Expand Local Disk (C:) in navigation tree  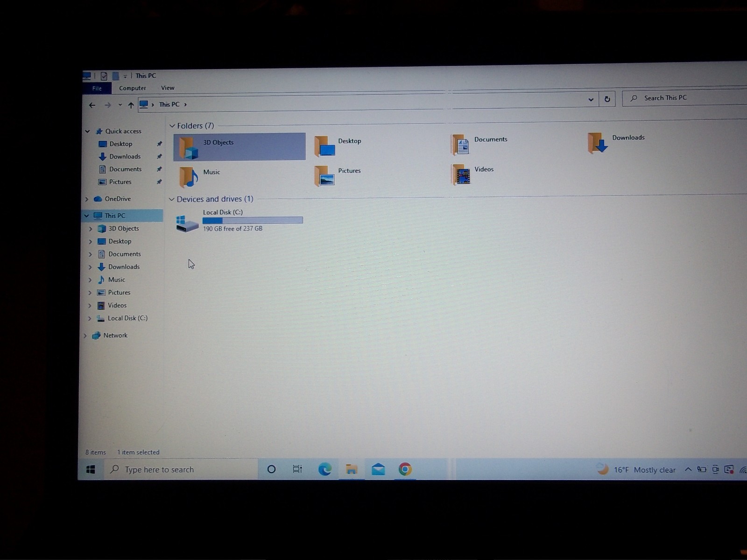(89, 318)
